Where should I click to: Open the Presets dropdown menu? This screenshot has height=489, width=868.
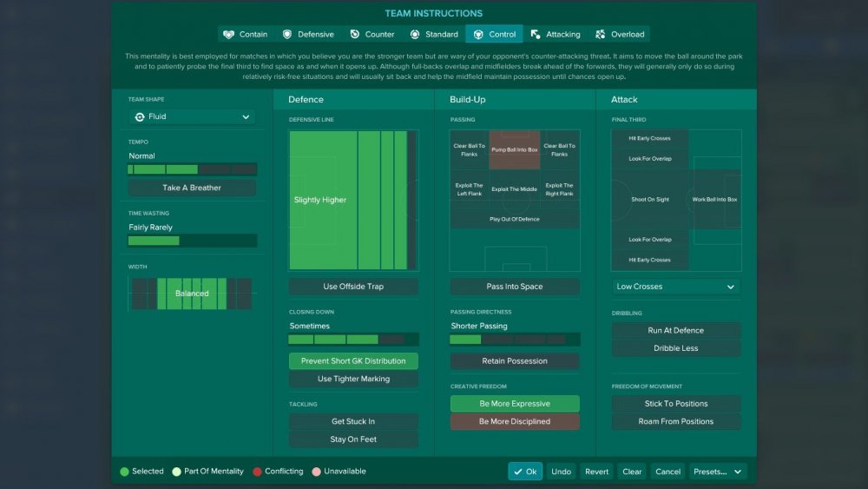pos(717,472)
